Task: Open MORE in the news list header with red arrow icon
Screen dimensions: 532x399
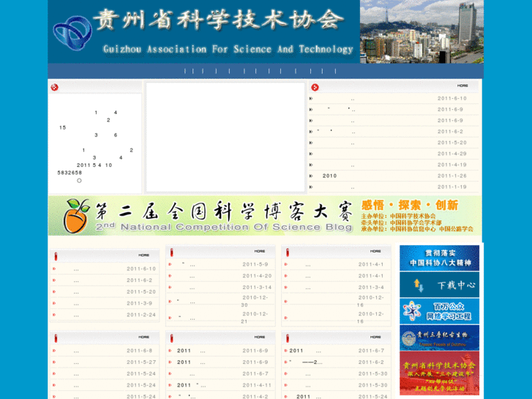Action: point(462,86)
